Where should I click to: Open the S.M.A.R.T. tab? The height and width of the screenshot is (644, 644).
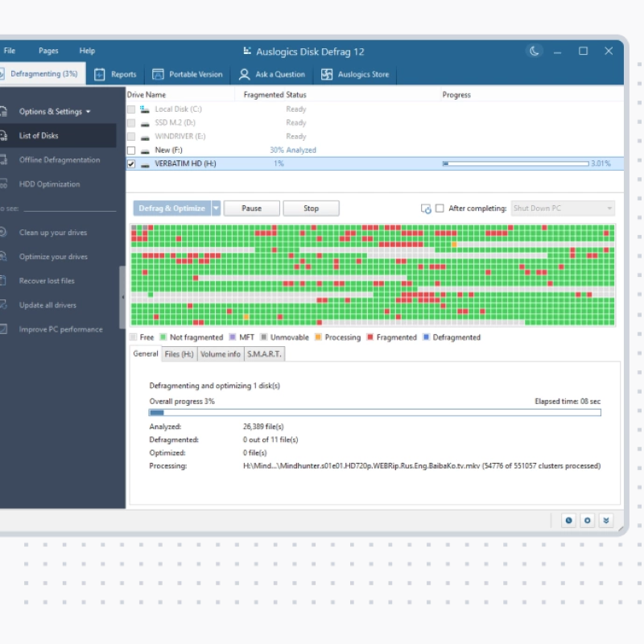[265, 354]
